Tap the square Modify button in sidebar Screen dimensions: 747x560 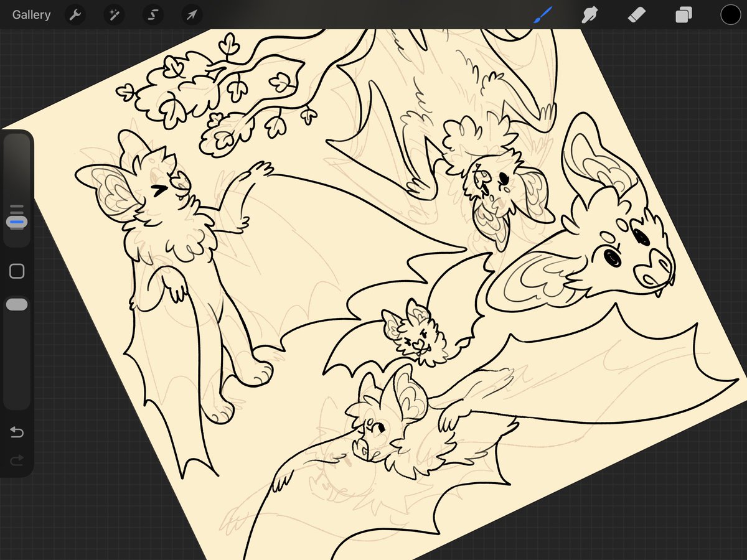(17, 271)
